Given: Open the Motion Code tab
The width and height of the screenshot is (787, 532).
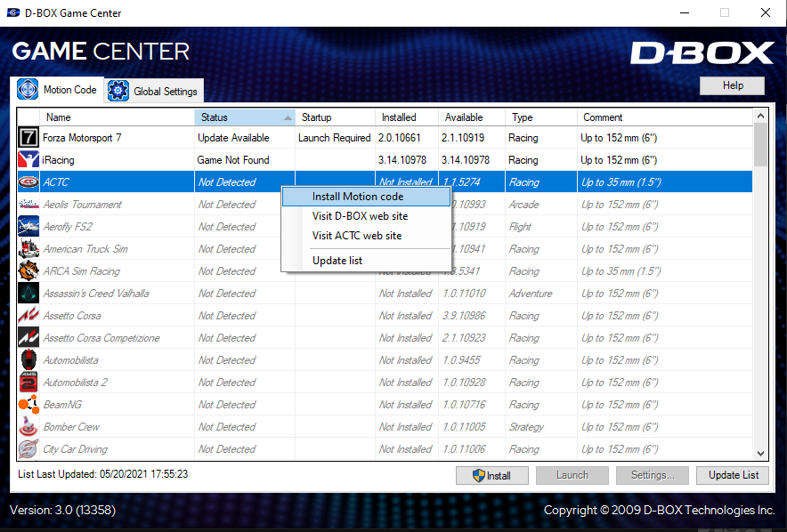Looking at the screenshot, I should (x=57, y=90).
